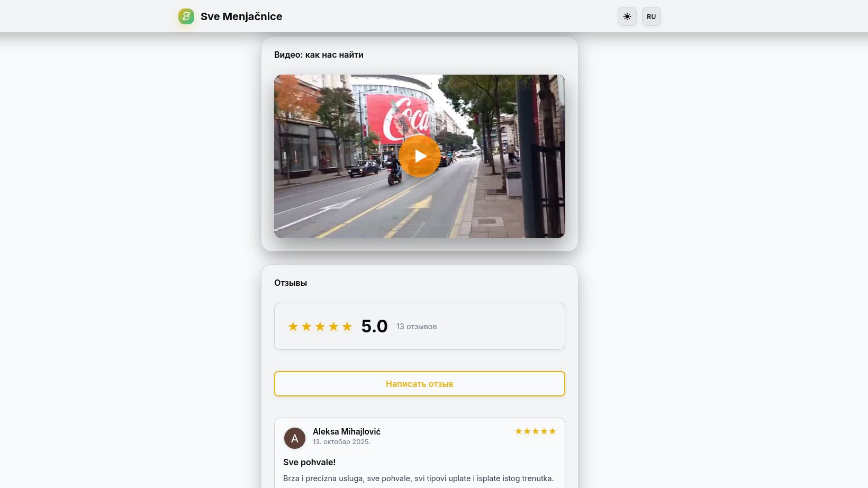The height and width of the screenshot is (488, 868).
Task: Click the Sve pohvale! review title
Action: (x=310, y=462)
